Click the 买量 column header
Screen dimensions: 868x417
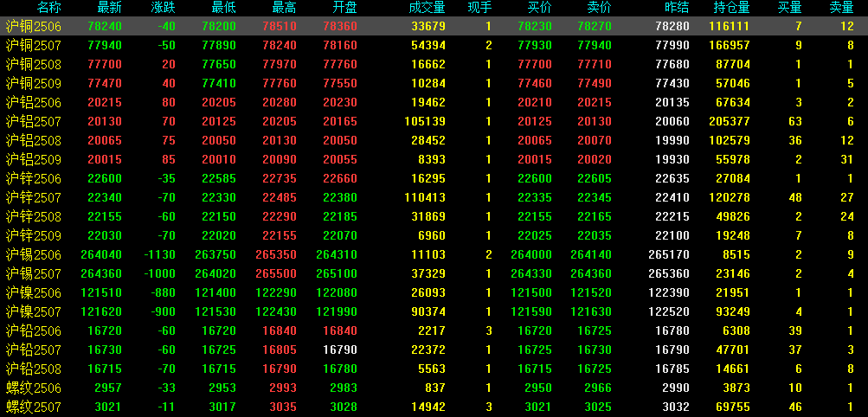pyautogui.click(x=790, y=7)
